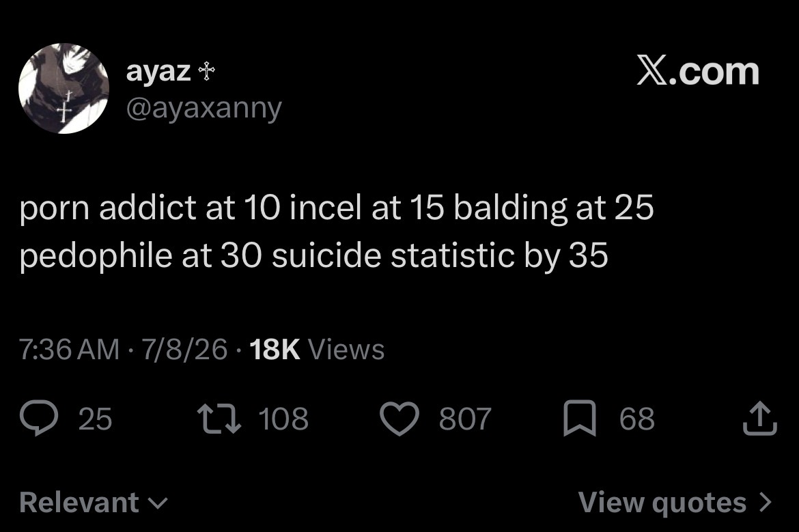The height and width of the screenshot is (532, 799).
Task: Open the Relevant sort dropdown
Action: [x=94, y=503]
